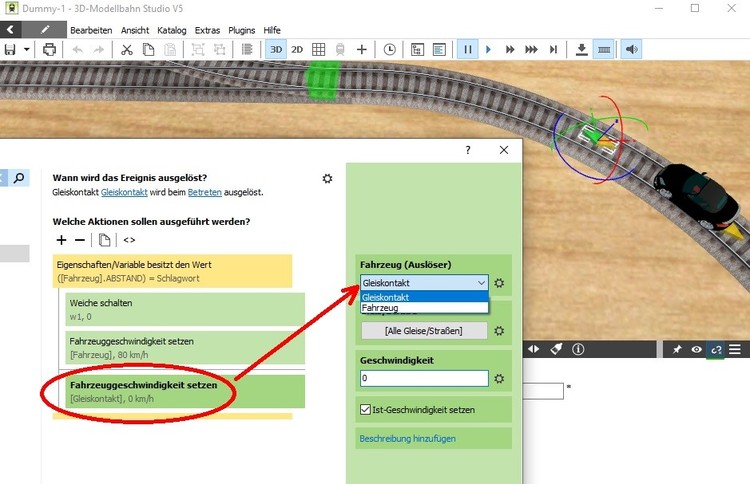Click the Paste clipboard icon
Screen dimensions: 750x484
point(170,49)
